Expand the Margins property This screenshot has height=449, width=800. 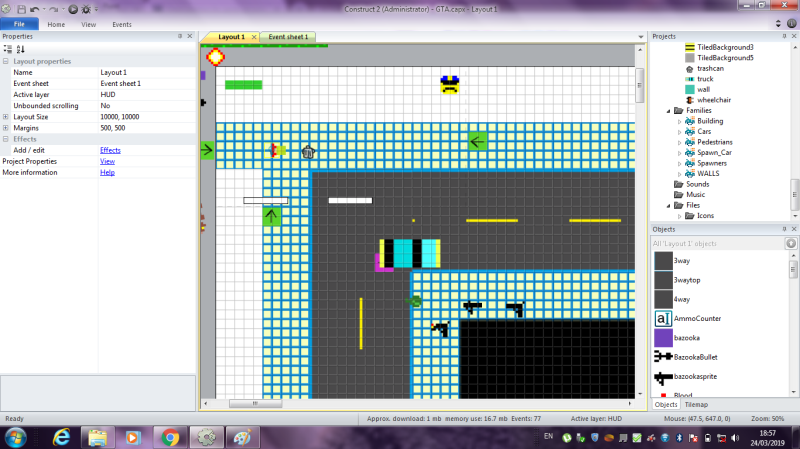coord(6,128)
